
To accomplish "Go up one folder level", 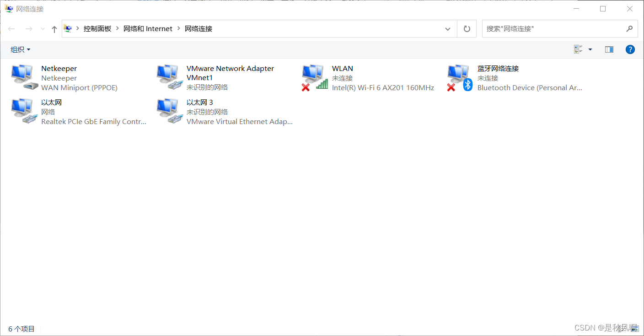I will pyautogui.click(x=54, y=29).
